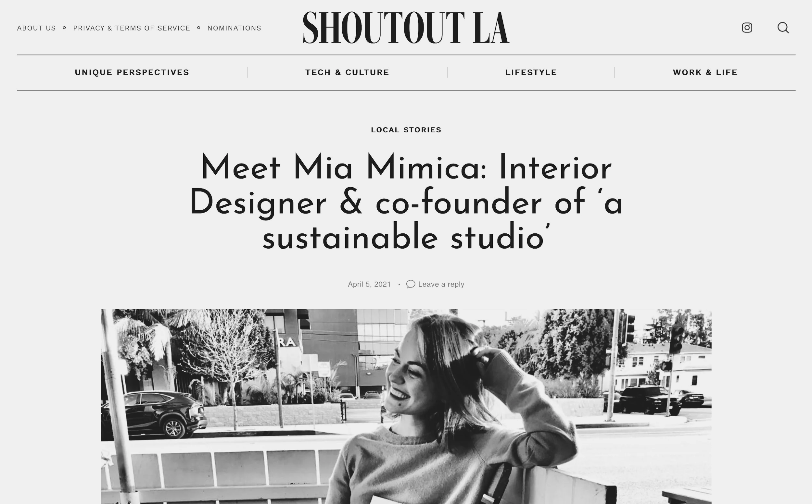Click the parked car in the photo
The image size is (812, 504).
[x=154, y=414]
